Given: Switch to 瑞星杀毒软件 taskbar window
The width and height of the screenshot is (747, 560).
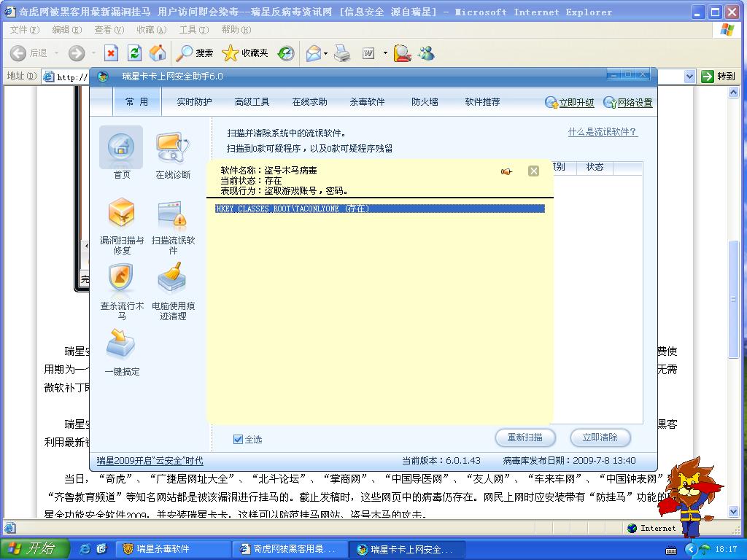Looking at the screenshot, I should [172, 549].
